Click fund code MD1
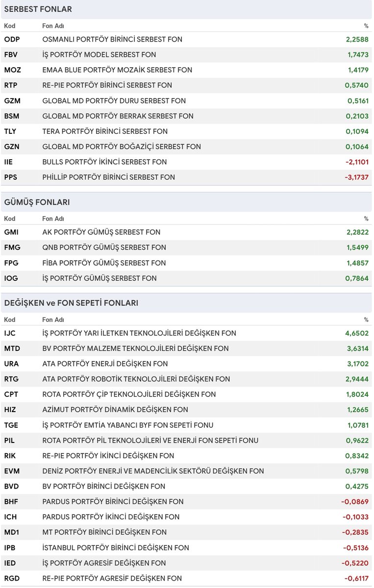The width and height of the screenshot is (374, 588). click(11, 532)
